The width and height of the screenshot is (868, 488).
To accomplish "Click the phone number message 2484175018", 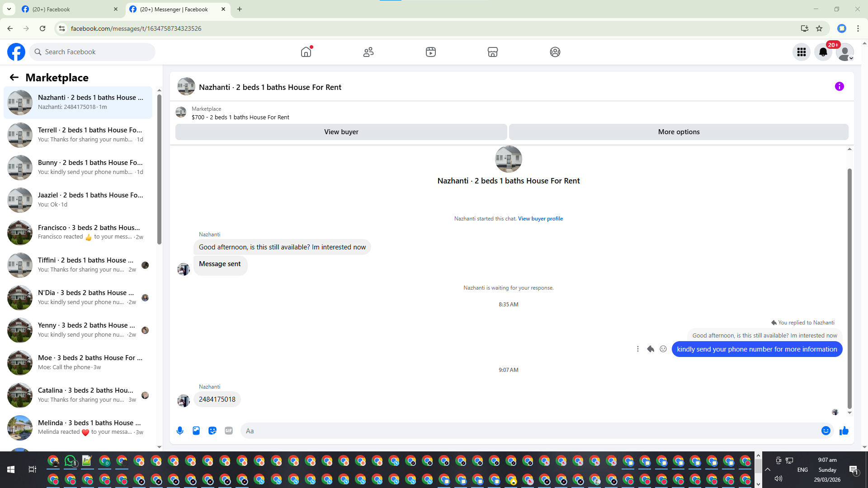I will point(217,399).
